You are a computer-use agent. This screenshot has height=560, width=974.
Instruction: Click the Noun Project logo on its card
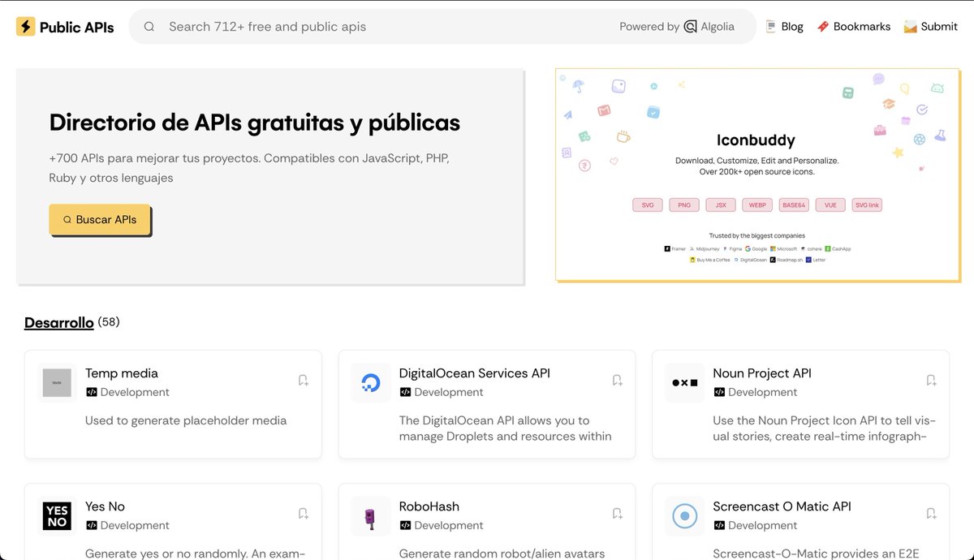point(684,382)
